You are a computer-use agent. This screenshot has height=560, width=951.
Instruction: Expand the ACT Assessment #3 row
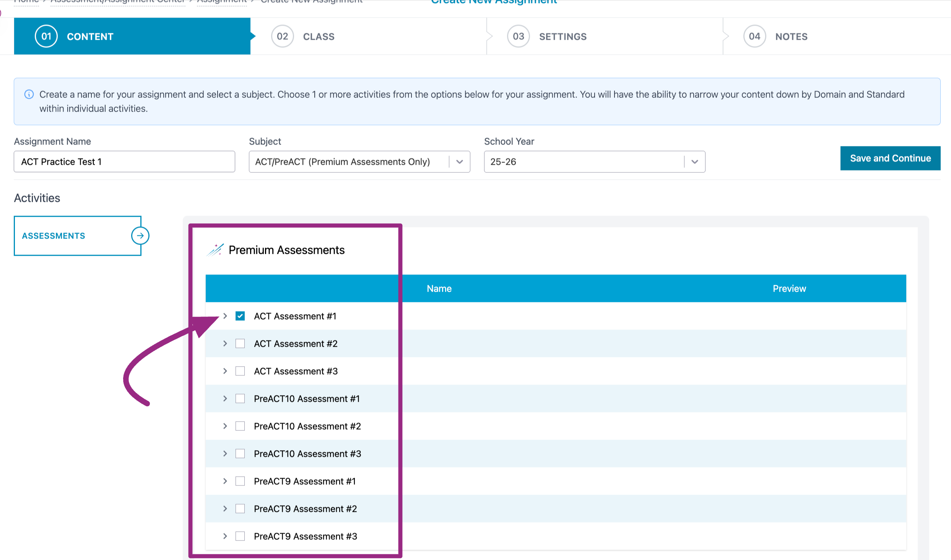225,371
